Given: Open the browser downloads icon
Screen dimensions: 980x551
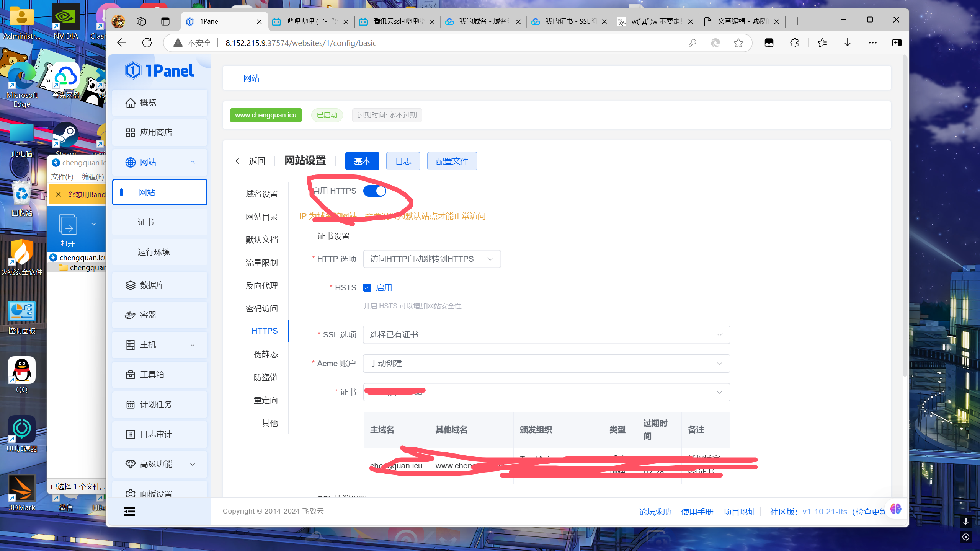Looking at the screenshot, I should (847, 43).
